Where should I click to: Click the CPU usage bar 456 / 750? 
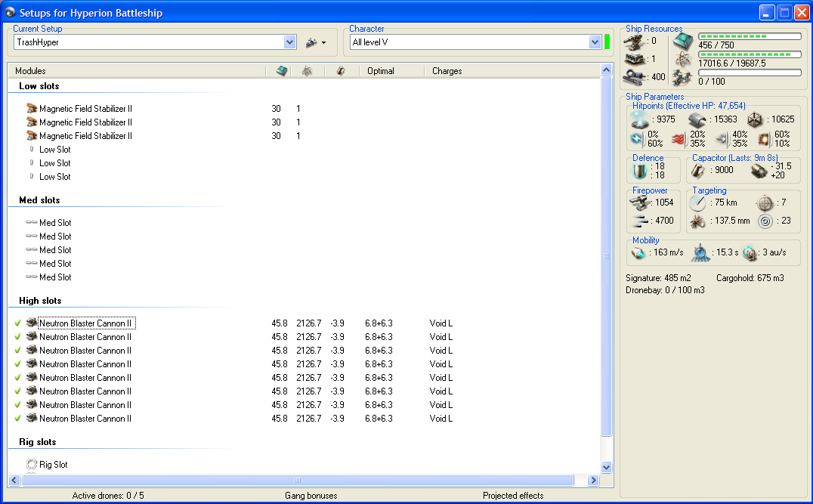point(750,36)
